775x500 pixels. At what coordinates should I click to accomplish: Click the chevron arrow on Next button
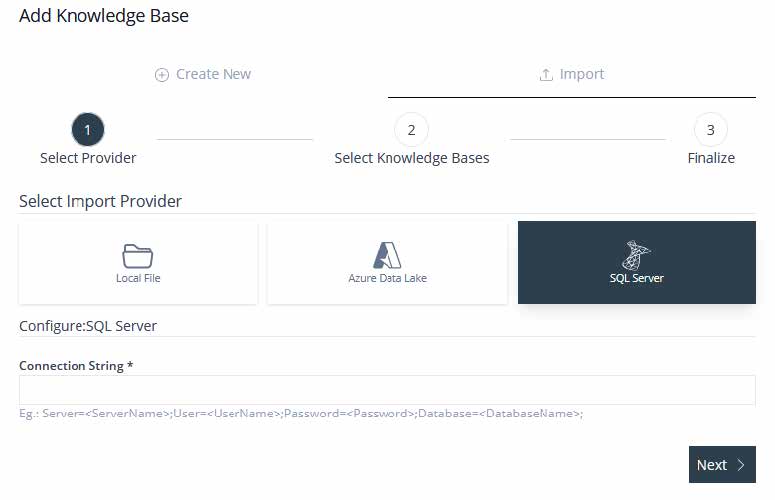coord(740,465)
